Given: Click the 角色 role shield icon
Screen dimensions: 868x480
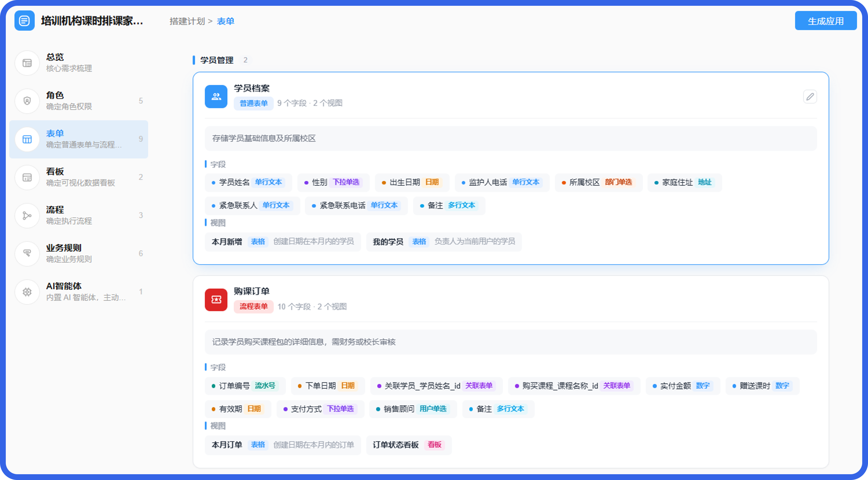Looking at the screenshot, I should [27, 101].
